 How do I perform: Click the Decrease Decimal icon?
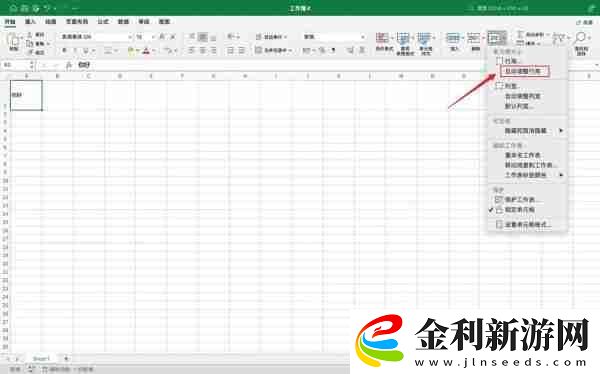click(x=362, y=50)
